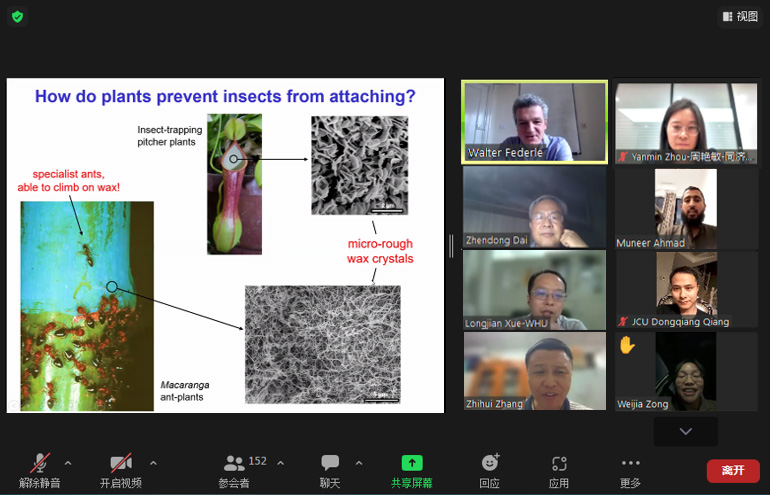The height and width of the screenshot is (495, 770).
Task: Select Yanmin Zhou's video tile
Action: (x=686, y=123)
